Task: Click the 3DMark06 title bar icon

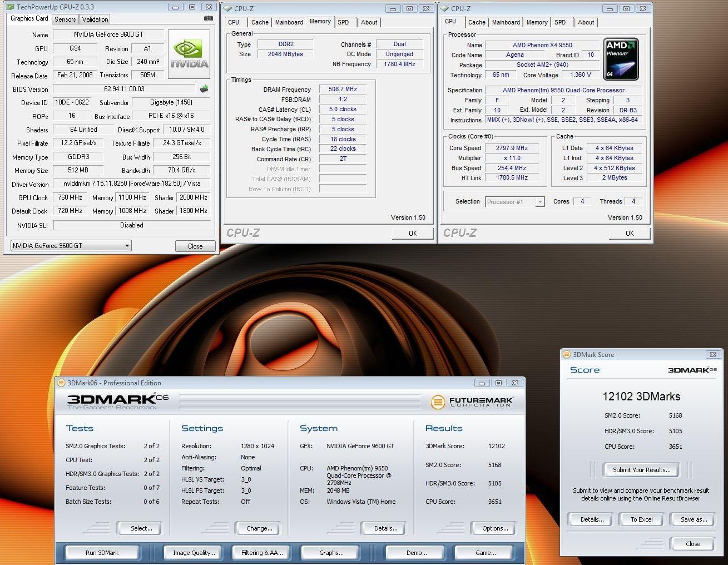Action: click(x=61, y=383)
